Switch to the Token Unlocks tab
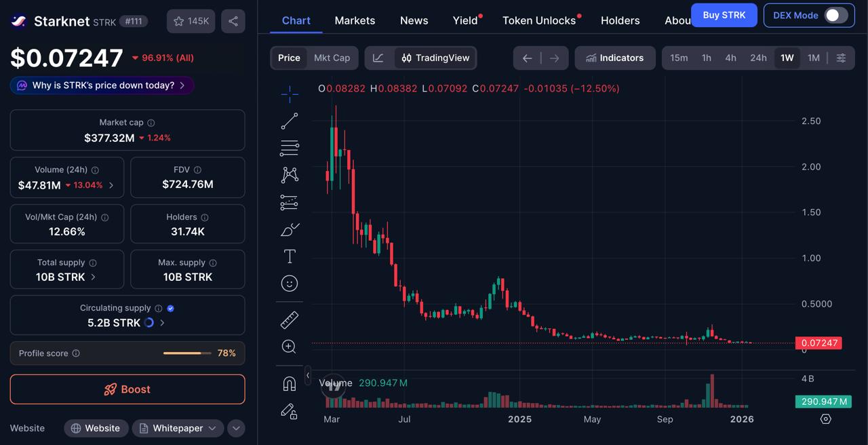This screenshot has height=445, width=868. click(539, 20)
